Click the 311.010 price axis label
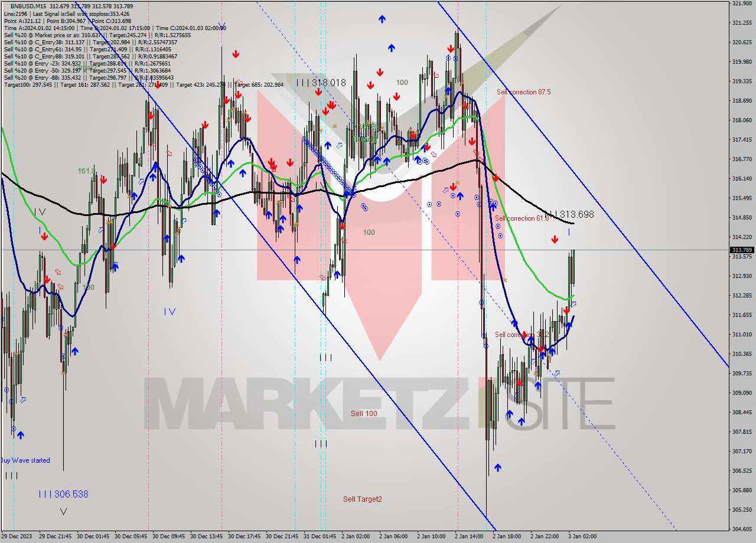756x543 pixels. pyautogui.click(x=742, y=335)
